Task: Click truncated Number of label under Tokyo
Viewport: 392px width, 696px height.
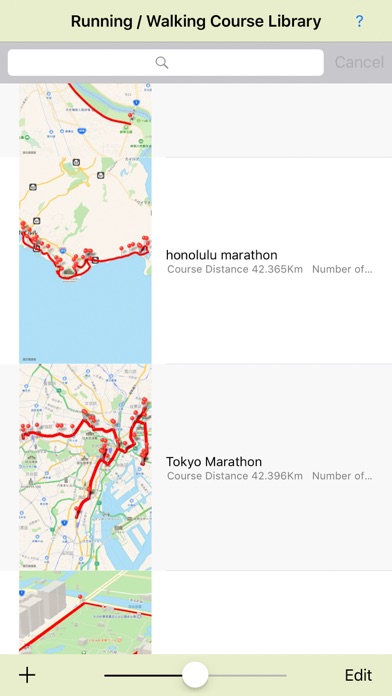Action: (x=342, y=476)
